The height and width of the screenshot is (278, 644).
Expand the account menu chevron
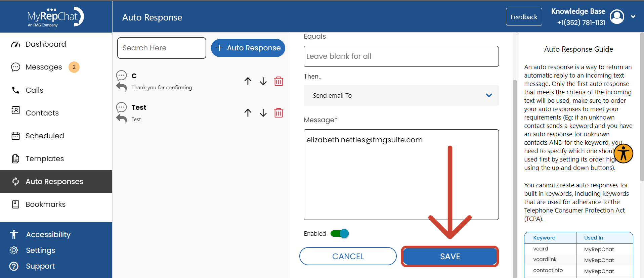634,16
